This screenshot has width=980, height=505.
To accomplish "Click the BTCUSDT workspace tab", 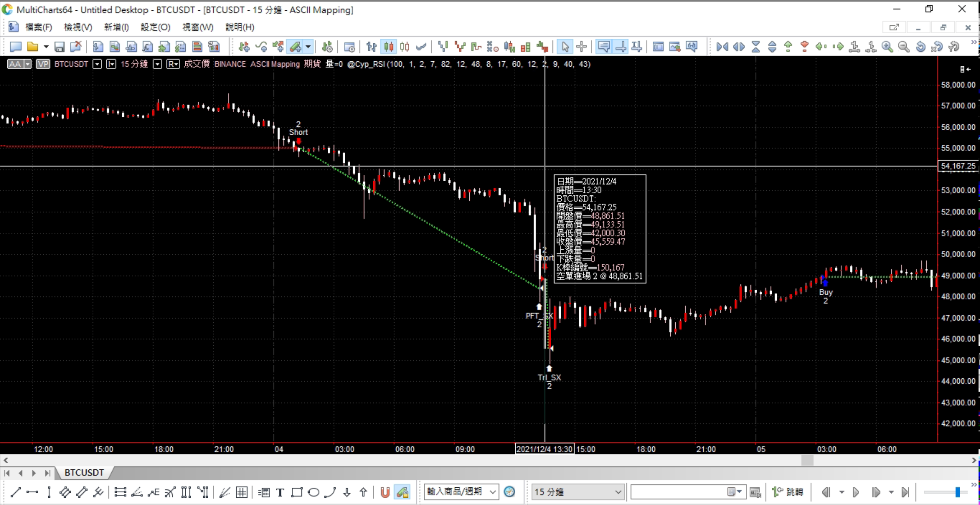I will [x=84, y=473].
